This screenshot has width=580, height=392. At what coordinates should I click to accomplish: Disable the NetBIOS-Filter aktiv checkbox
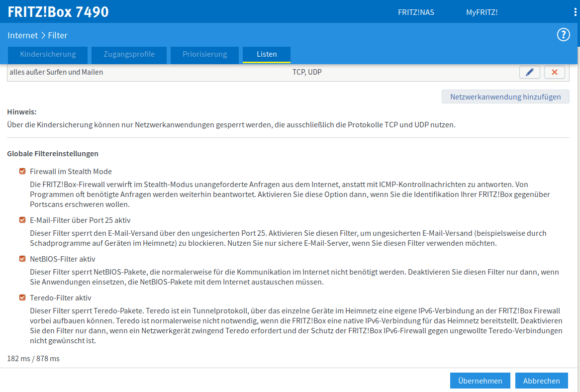coord(22,259)
